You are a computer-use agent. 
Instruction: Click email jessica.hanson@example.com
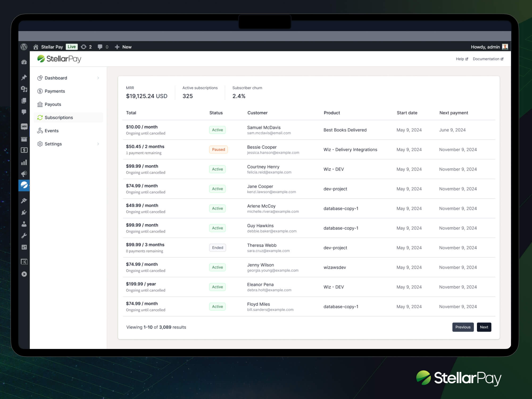click(273, 153)
